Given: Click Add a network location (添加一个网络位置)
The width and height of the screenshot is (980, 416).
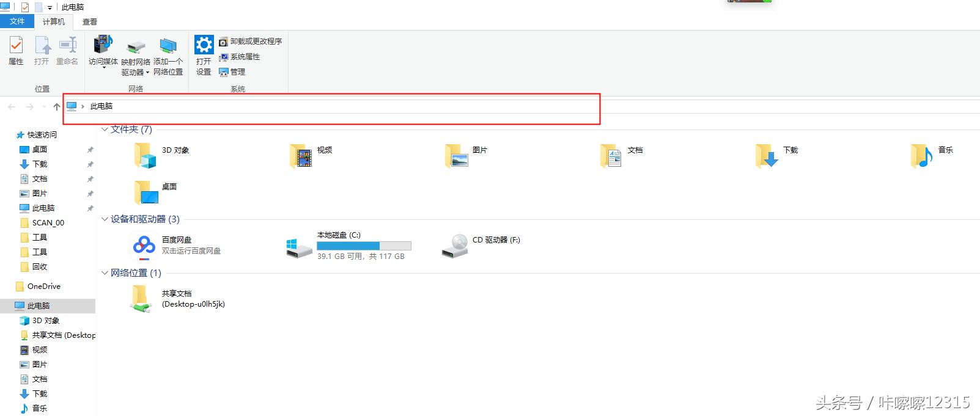Looking at the screenshot, I should click(168, 57).
